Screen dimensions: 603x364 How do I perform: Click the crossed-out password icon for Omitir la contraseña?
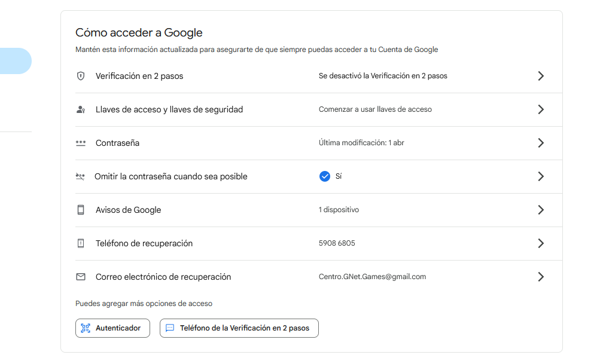[81, 176]
